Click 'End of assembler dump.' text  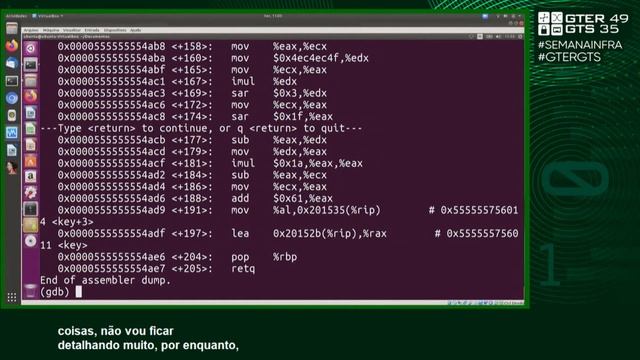(x=105, y=280)
